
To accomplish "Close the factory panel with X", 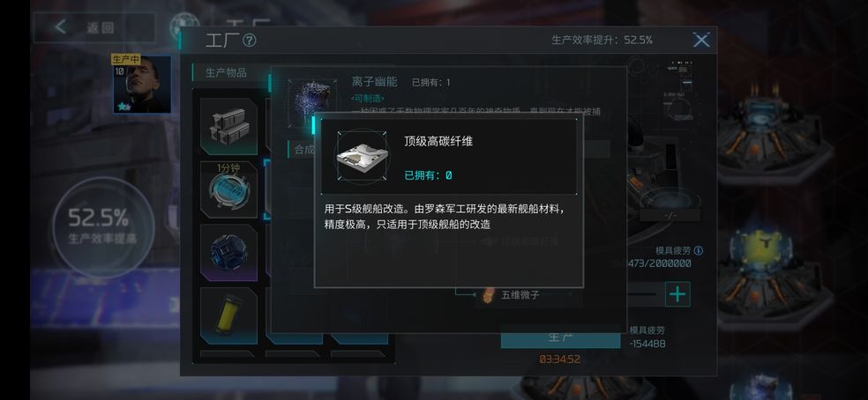I will (x=700, y=40).
